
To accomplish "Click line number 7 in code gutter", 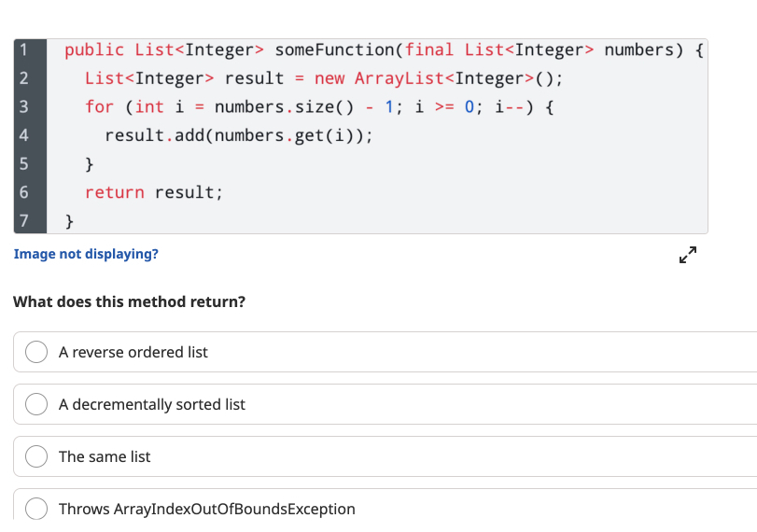I will [23, 220].
